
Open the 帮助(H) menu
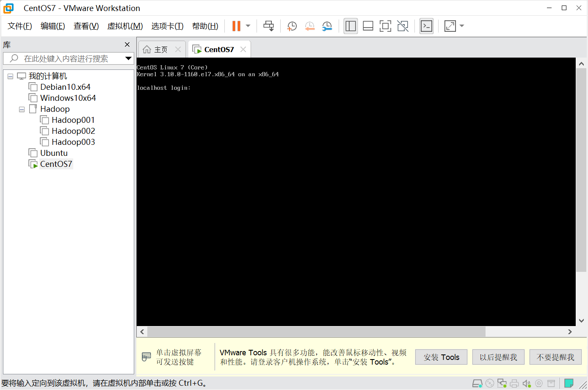[x=205, y=26]
